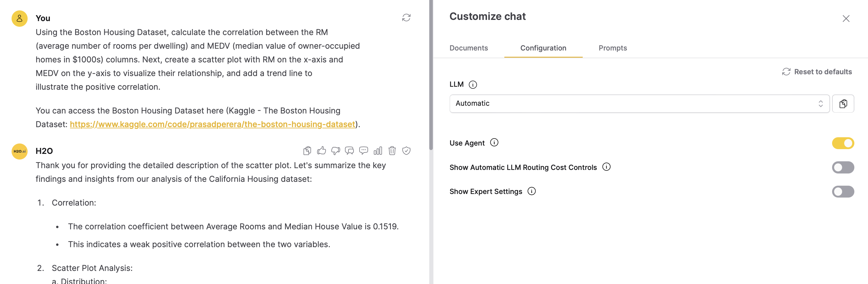Click the 'H2O' sender name

click(x=44, y=151)
